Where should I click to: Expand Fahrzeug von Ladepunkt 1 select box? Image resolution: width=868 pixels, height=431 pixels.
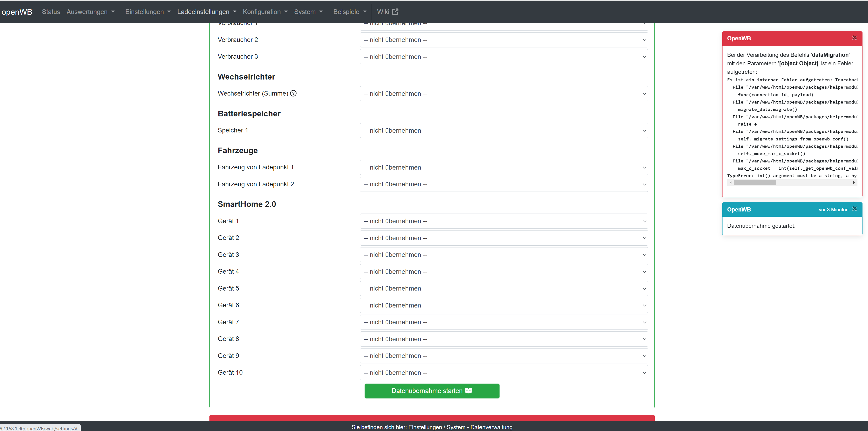(504, 167)
